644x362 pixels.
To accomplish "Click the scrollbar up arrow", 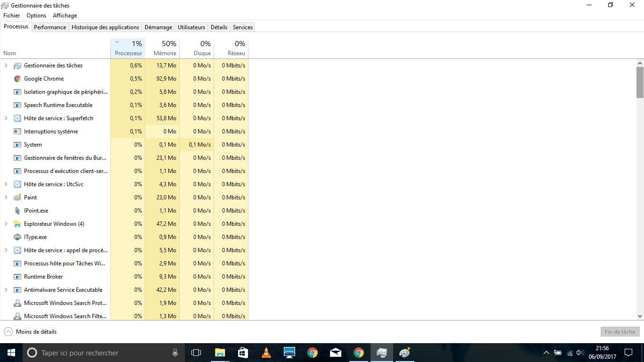I will (640, 63).
